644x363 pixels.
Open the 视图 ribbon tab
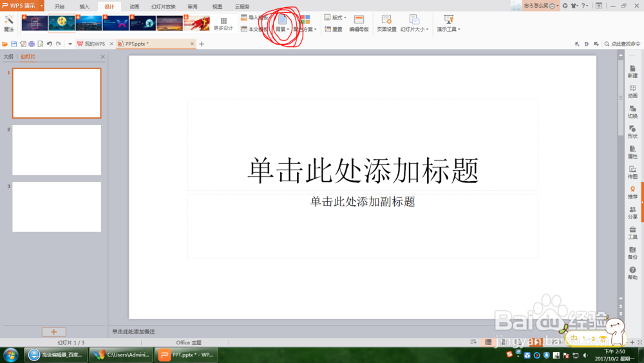(217, 6)
